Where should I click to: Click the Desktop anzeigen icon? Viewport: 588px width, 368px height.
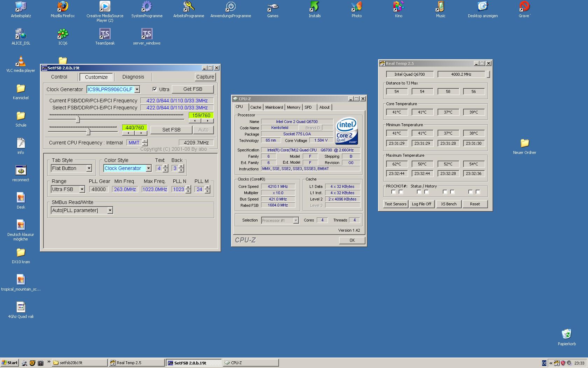coord(483,9)
